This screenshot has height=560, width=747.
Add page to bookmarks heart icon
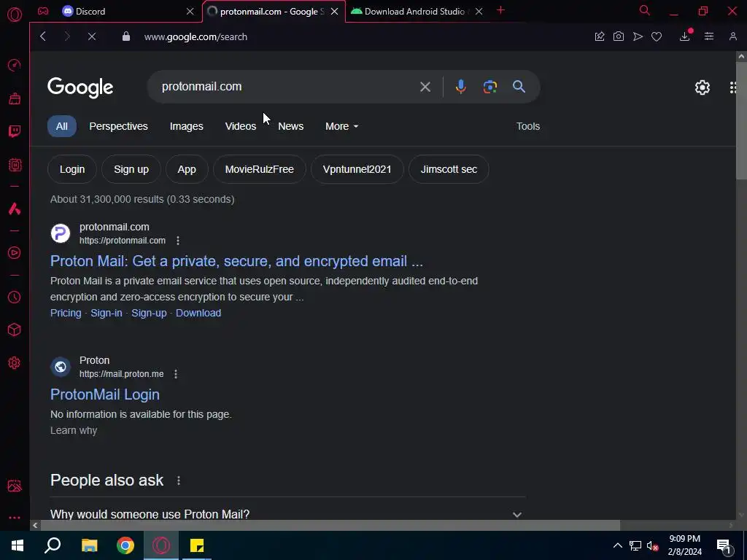coord(657,36)
